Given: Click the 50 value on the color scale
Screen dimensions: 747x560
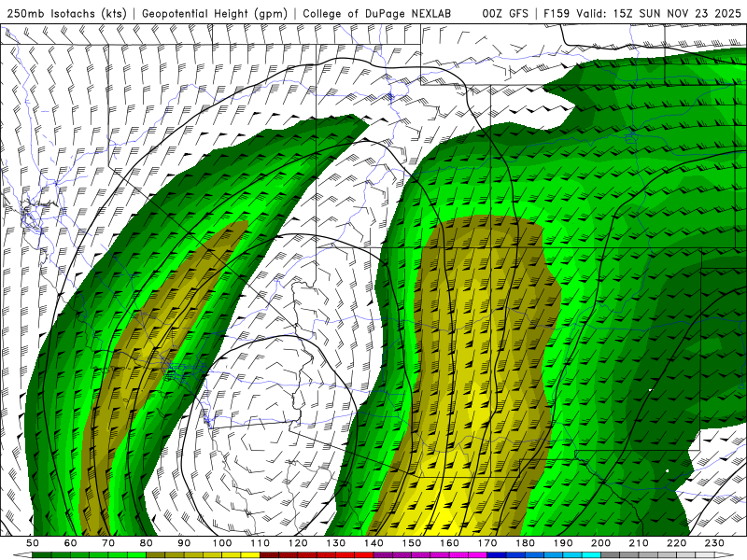Looking at the screenshot, I should pos(33,543).
